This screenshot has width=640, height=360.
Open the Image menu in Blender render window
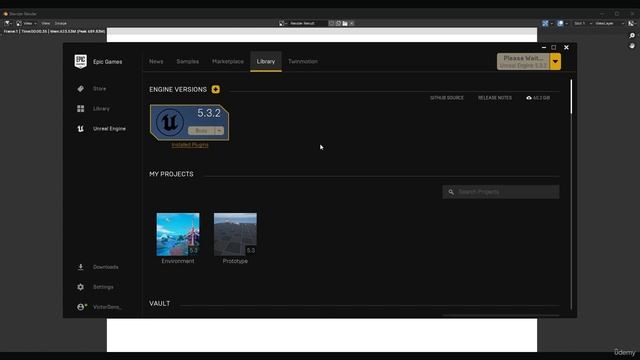tap(61, 23)
